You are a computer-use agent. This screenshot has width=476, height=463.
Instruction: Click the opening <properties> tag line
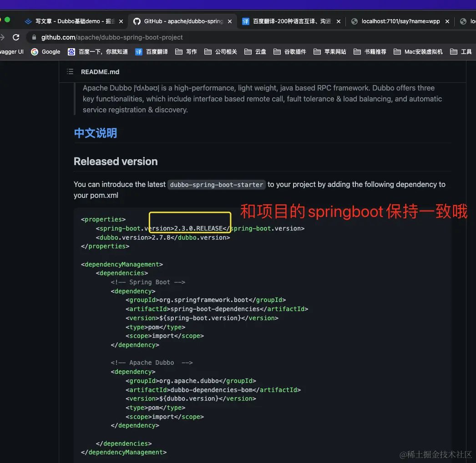[x=103, y=219]
